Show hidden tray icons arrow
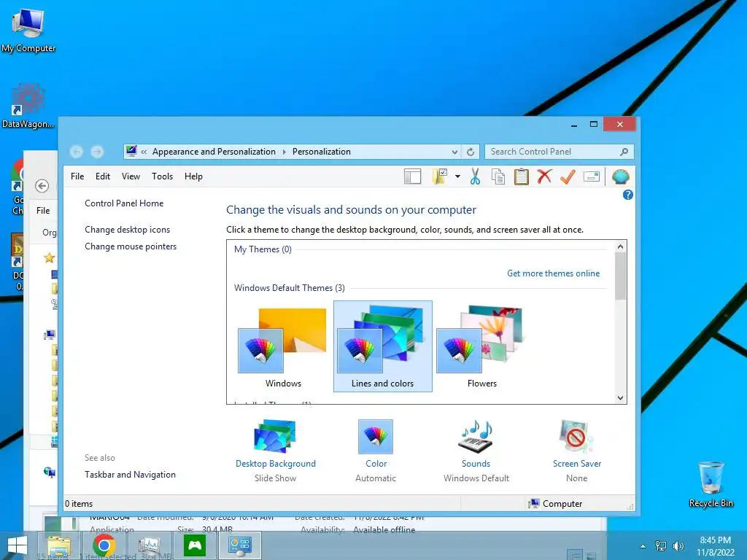747x560 pixels. click(x=643, y=546)
